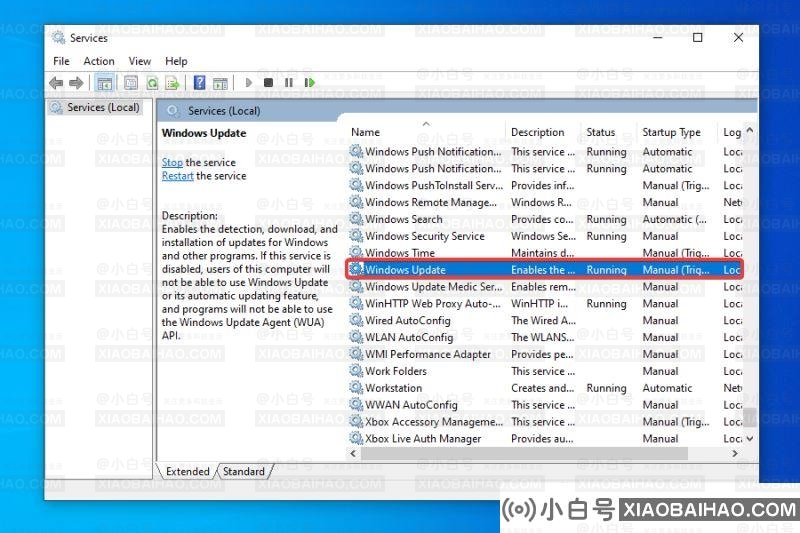
Task: Click the horizontal scrollbar thumb
Action: 524,453
